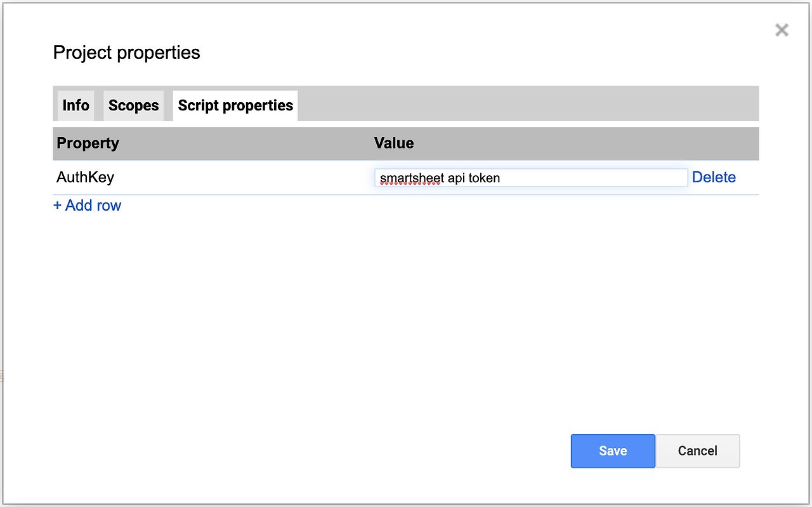Switch to the Info tab
The image size is (812, 507).
click(x=75, y=105)
